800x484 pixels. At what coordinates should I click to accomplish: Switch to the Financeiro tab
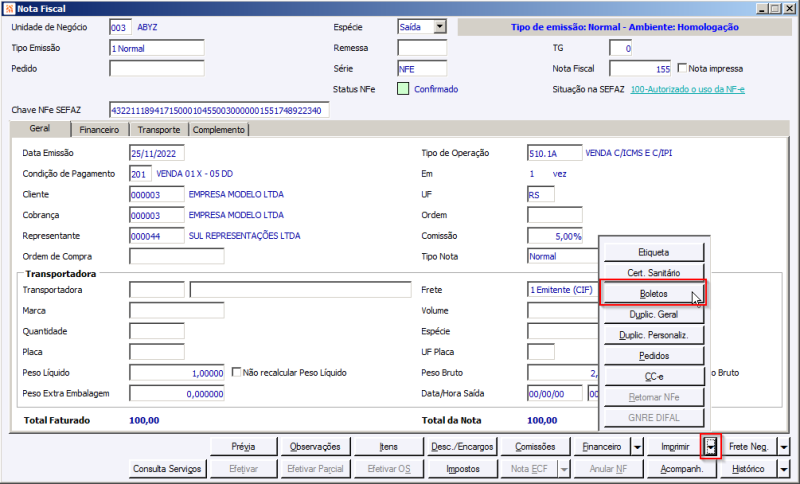[x=99, y=130]
